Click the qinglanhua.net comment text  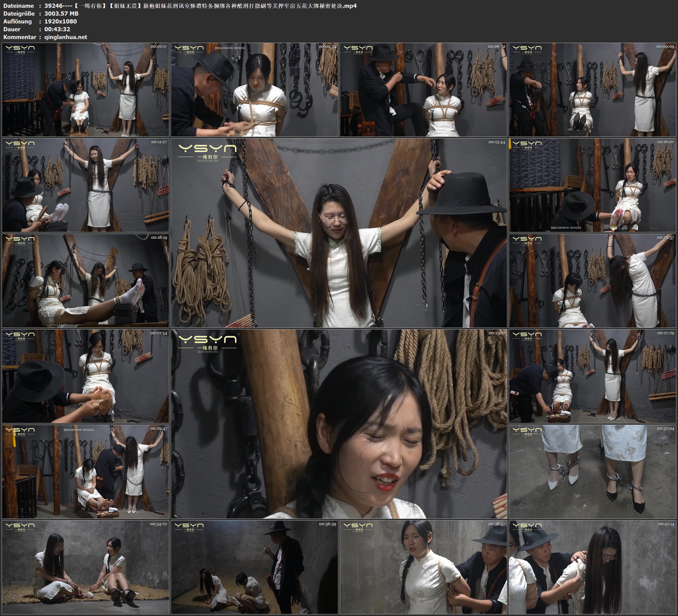66,37
